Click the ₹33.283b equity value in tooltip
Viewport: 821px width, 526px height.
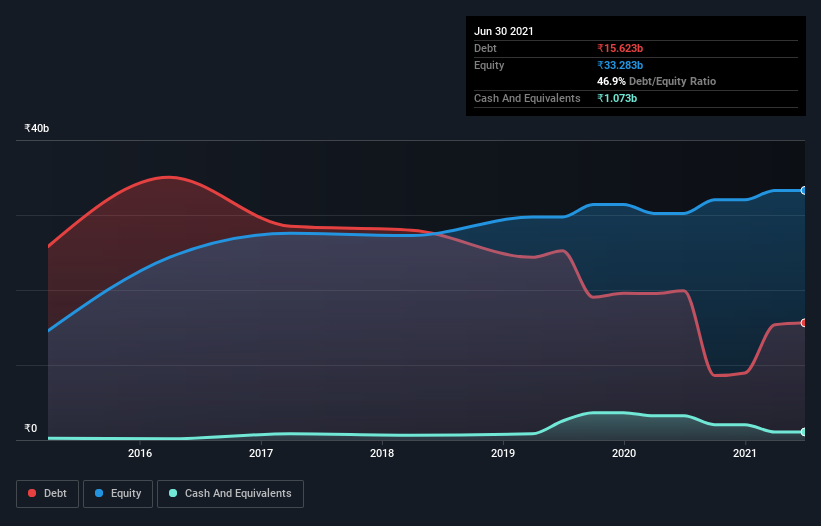pyautogui.click(x=620, y=65)
